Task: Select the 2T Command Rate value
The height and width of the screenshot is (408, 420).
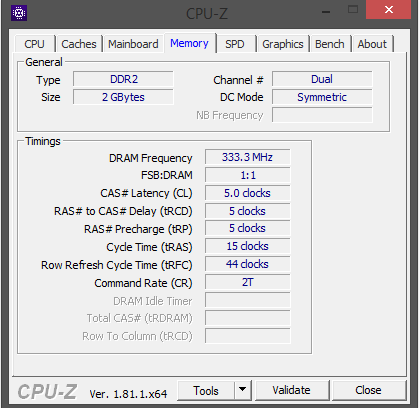Action: pos(247,282)
